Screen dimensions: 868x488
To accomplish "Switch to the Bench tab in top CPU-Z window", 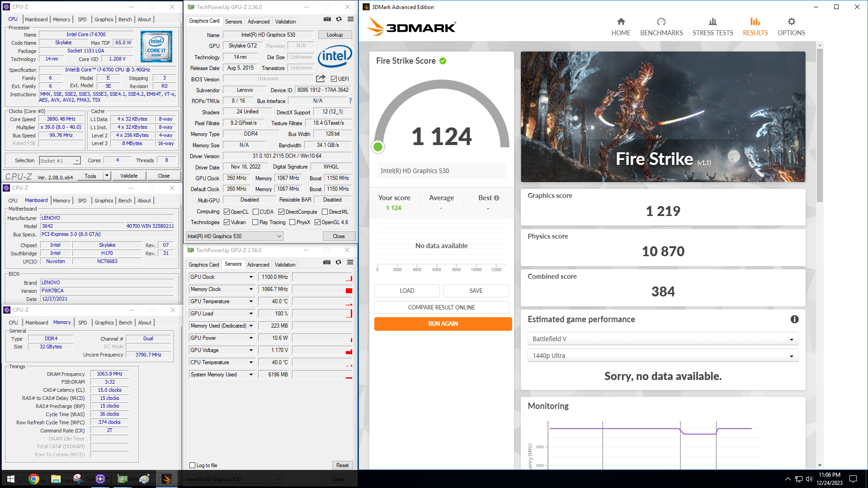I will 125,19.
